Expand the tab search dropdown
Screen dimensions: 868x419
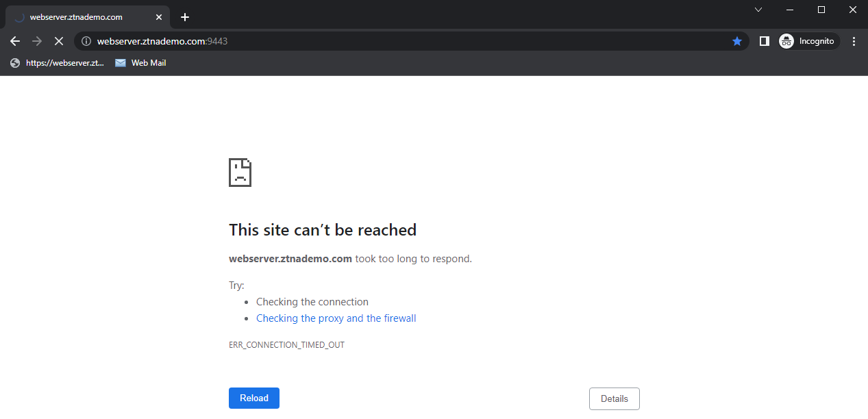tap(758, 10)
